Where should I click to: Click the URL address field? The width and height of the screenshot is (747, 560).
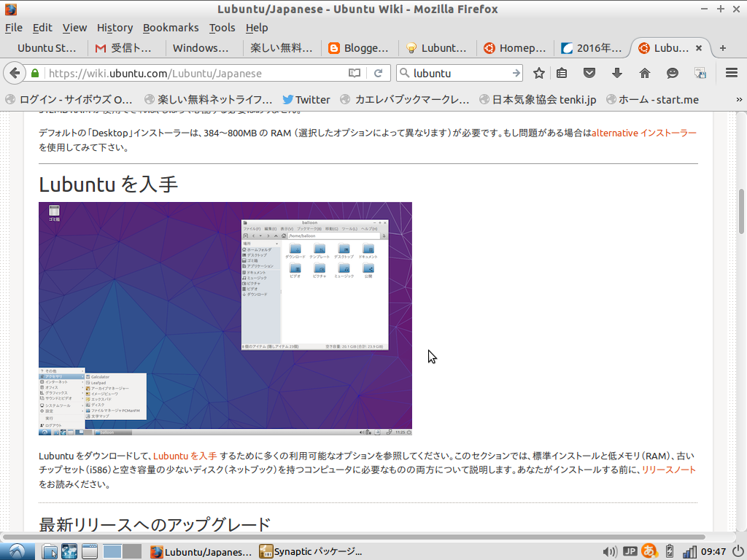pos(196,74)
